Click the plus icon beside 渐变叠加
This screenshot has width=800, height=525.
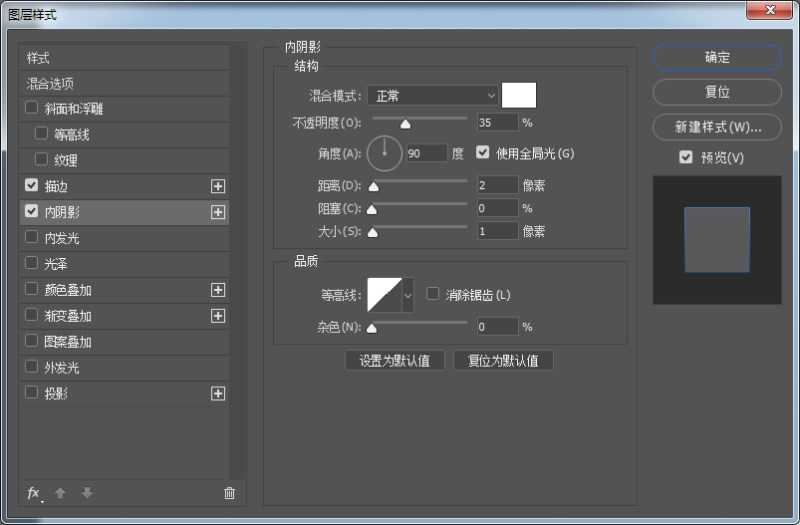point(218,316)
